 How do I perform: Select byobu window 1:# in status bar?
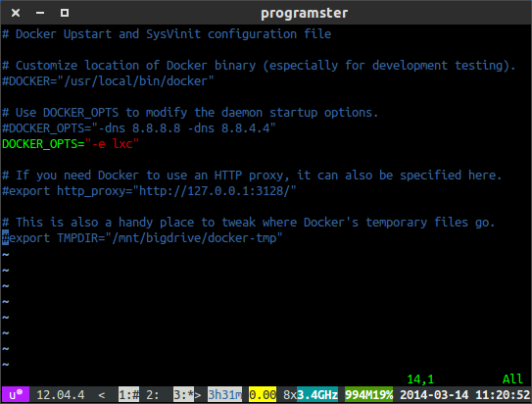click(x=129, y=395)
